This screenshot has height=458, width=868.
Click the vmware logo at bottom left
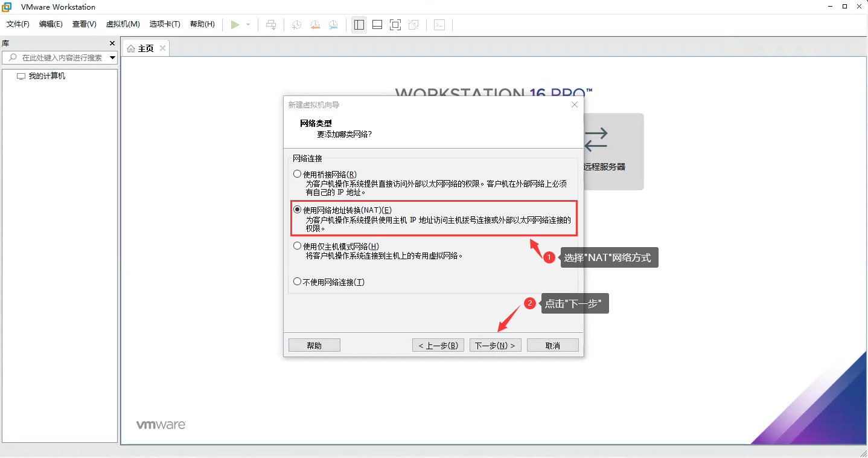[161, 425]
